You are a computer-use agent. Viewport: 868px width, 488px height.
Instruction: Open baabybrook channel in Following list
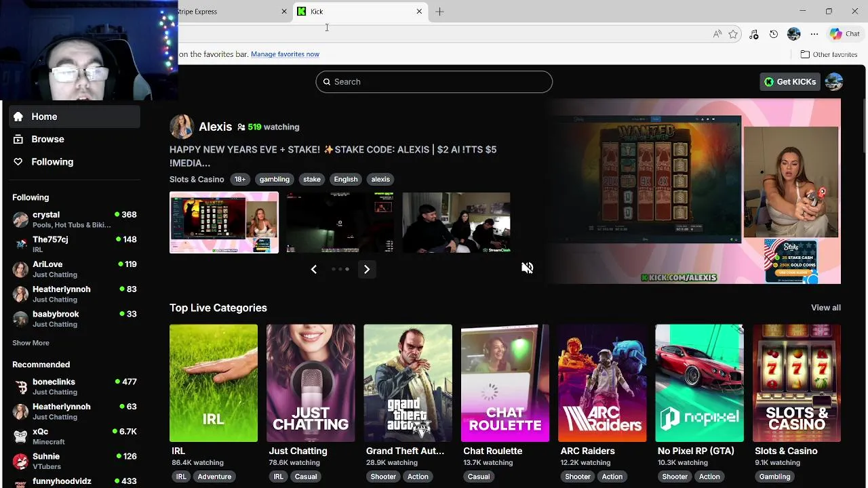coord(75,319)
